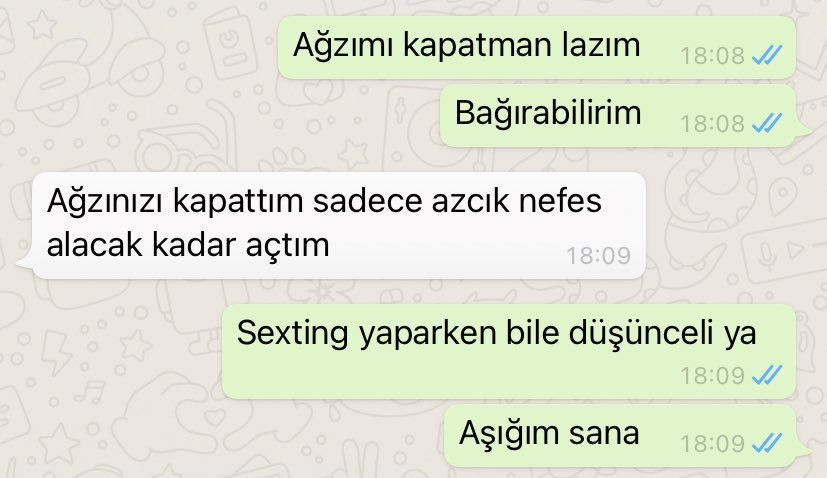Click the 18:09 timestamp on the white bubble
Viewport: 827px width, 478px height.
pyautogui.click(x=598, y=256)
